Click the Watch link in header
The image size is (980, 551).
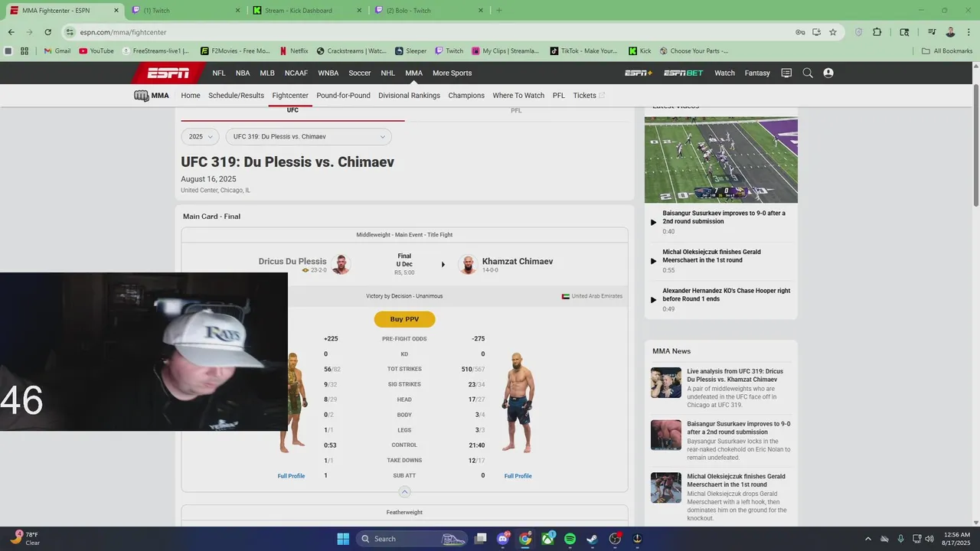724,73
